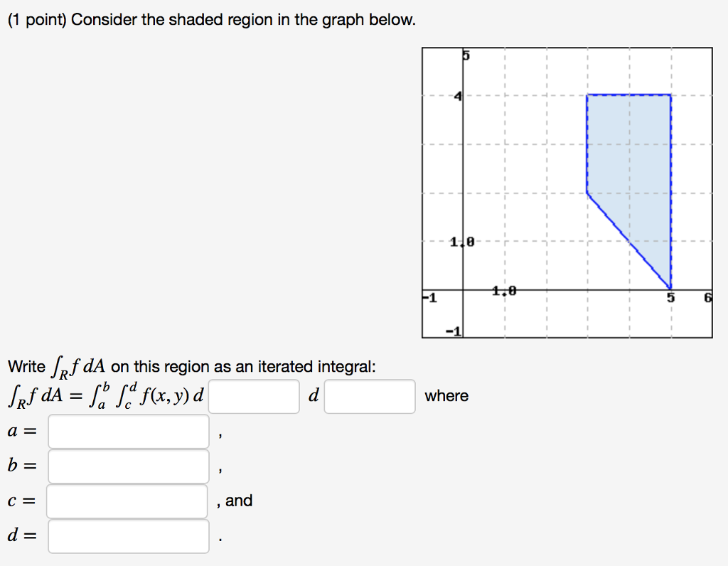Click the input field after the first d
728x566 pixels.
point(254,396)
